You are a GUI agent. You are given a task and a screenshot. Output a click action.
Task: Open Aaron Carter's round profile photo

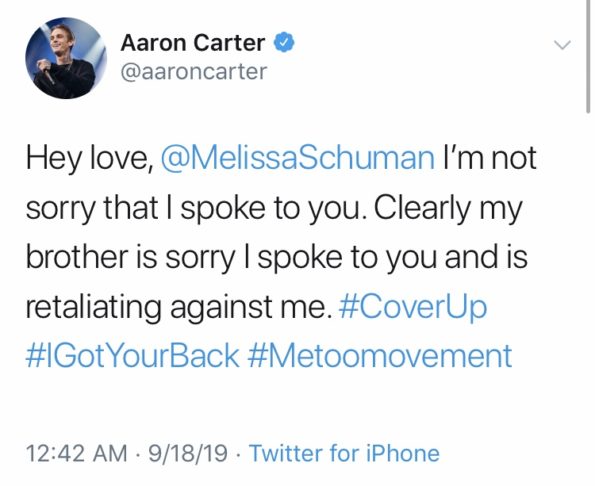66,58
